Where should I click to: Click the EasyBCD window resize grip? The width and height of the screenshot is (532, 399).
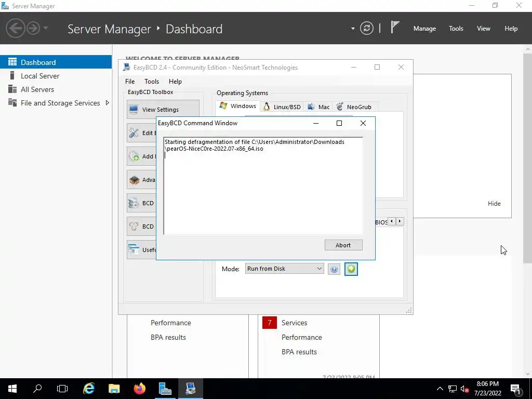pos(409,310)
